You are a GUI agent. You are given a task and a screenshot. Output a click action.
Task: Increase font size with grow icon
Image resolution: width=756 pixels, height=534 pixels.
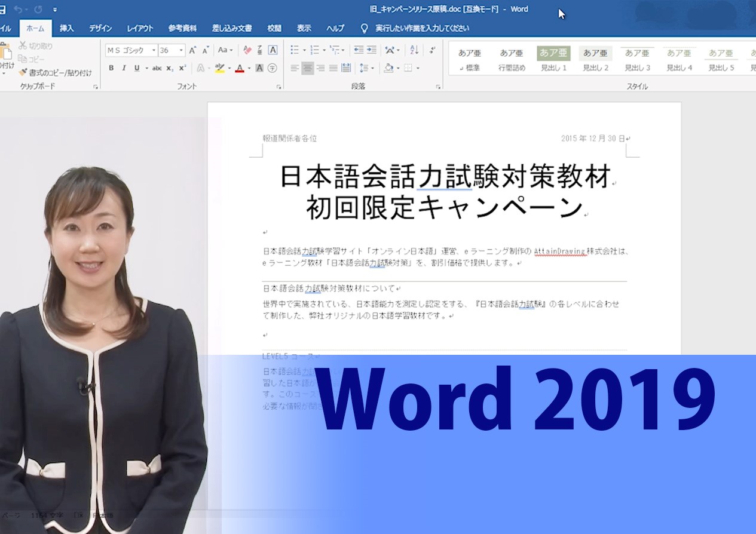192,50
